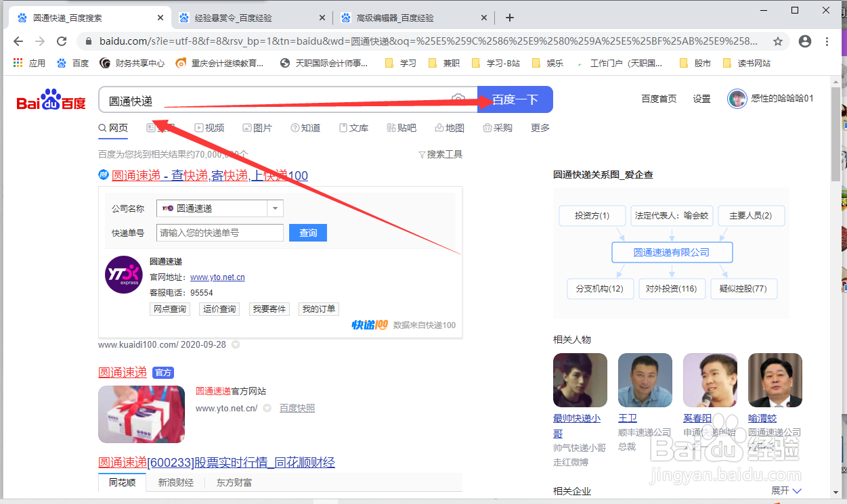Open 重庆会计继续教育 bookmark
Viewport: 847px width, 504px height.
(220, 63)
